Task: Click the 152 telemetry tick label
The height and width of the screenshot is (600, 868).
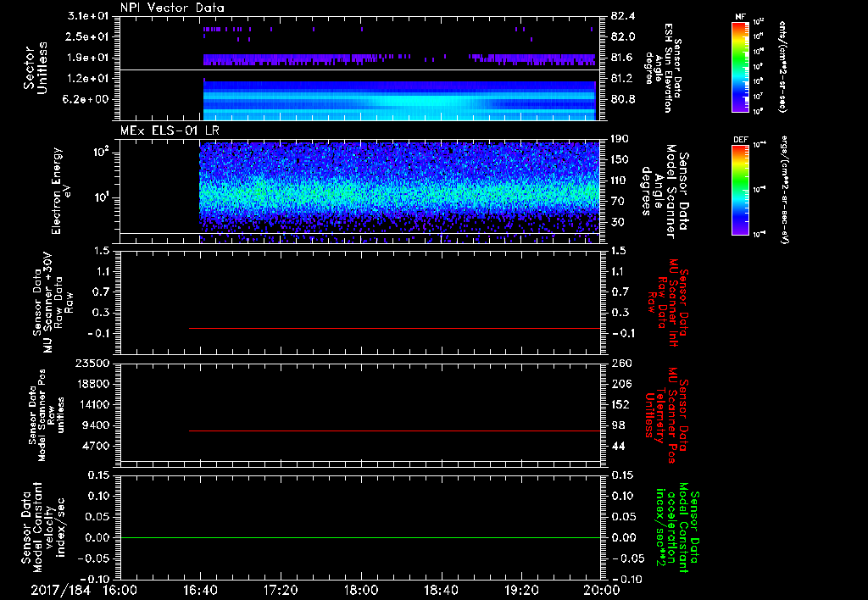Action: tap(621, 404)
